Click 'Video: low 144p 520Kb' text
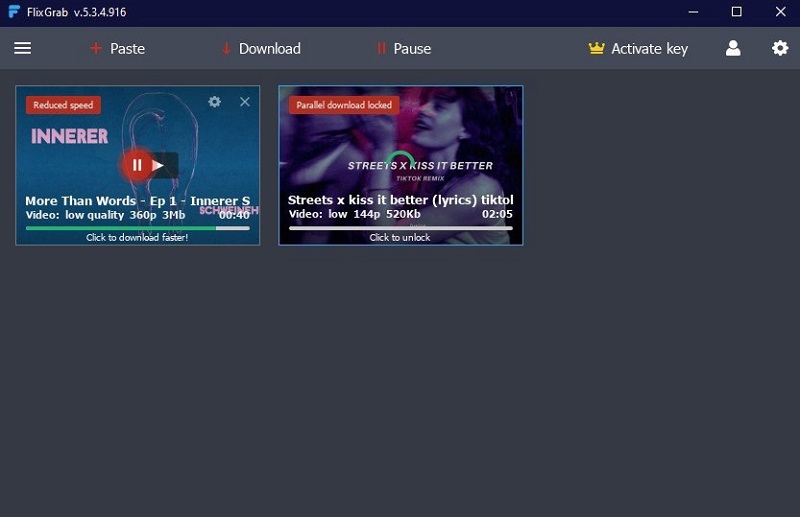This screenshot has width=800, height=517. pyautogui.click(x=355, y=214)
